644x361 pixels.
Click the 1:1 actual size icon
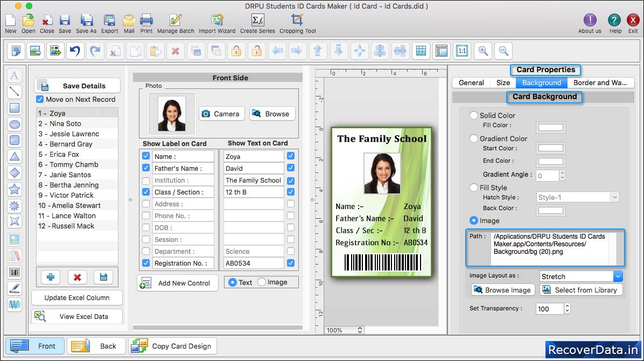pos(462,51)
